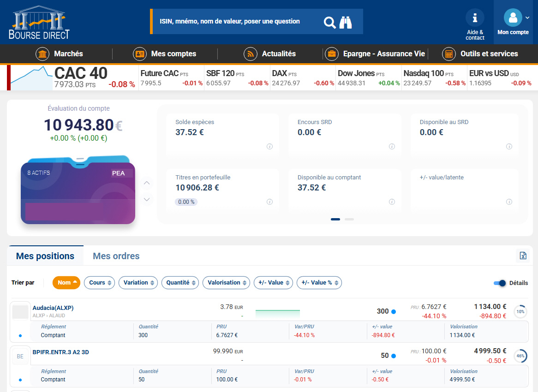Click the Nom sort button
Viewport: 538px width, 392px height.
pyautogui.click(x=66, y=283)
